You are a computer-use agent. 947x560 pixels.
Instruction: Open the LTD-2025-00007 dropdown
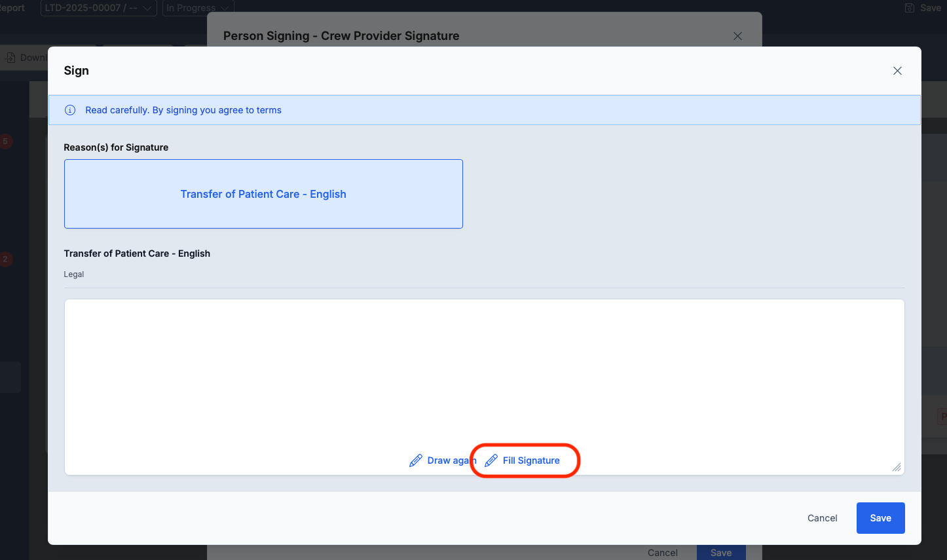(98, 8)
